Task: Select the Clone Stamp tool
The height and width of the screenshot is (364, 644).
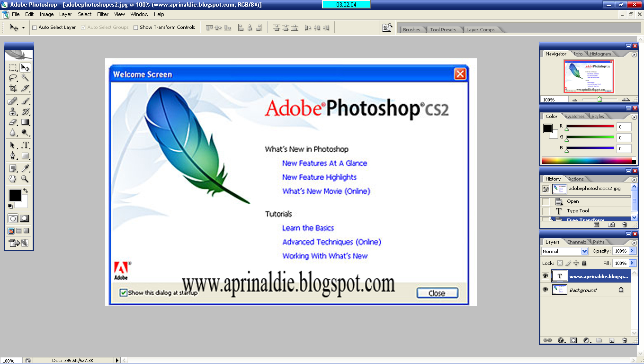Action: click(12, 111)
